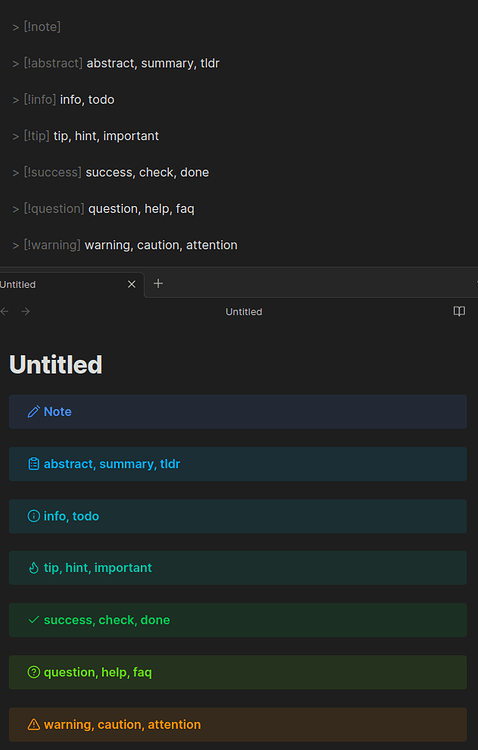Click the 'question, help, faq' callout title
Screen dimensions: 478x750
[98, 673]
